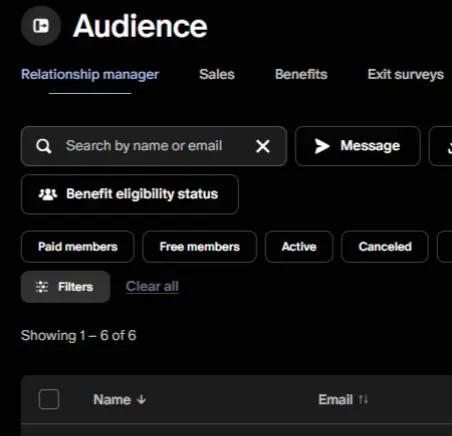
Task: Sort the Email column with its arrows
Action: [x=363, y=399]
